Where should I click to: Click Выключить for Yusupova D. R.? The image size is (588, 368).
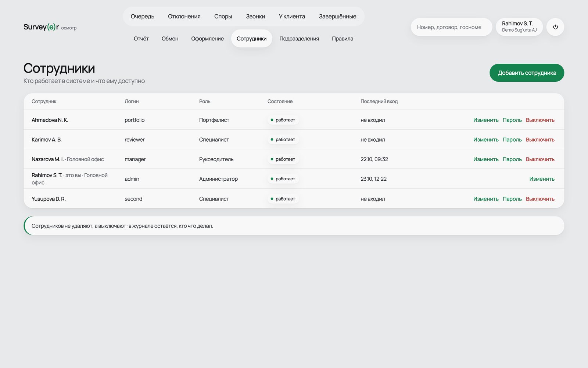click(x=540, y=199)
